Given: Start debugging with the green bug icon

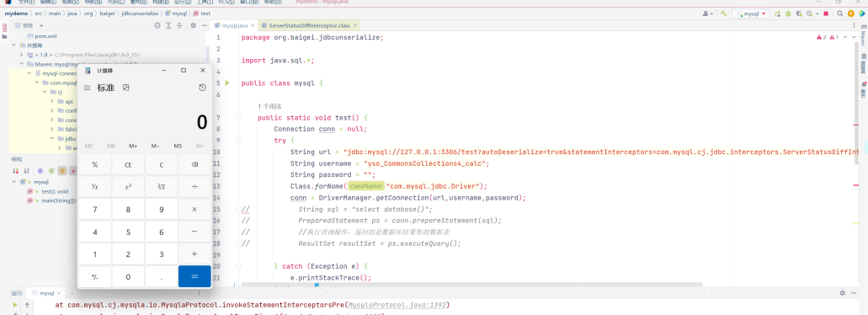Looking at the screenshot, I should coord(788,13).
